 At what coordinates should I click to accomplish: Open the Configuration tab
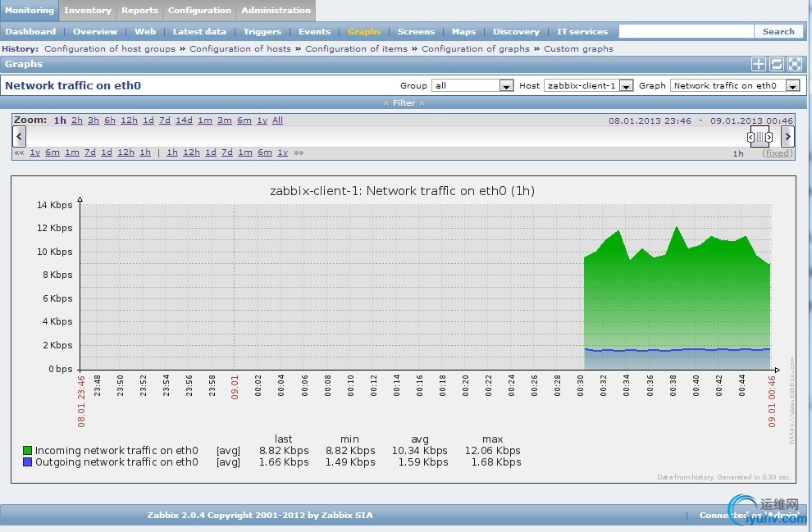[x=199, y=11]
